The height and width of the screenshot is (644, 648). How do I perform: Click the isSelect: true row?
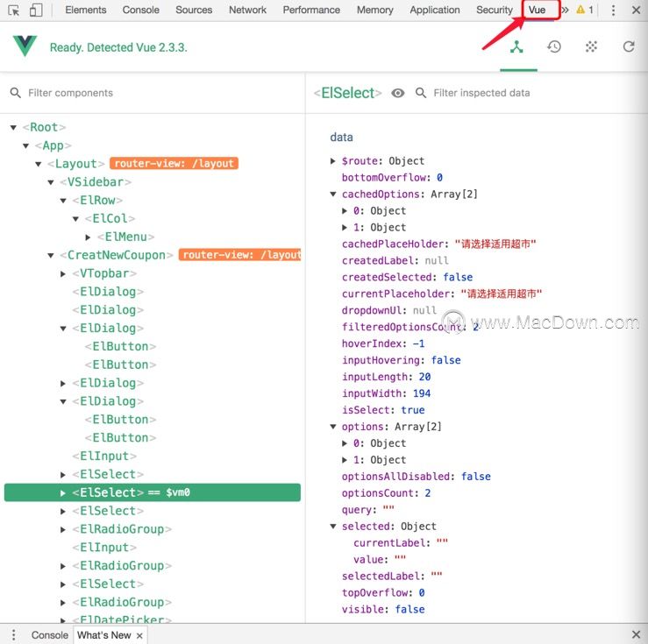pyautogui.click(x=383, y=410)
